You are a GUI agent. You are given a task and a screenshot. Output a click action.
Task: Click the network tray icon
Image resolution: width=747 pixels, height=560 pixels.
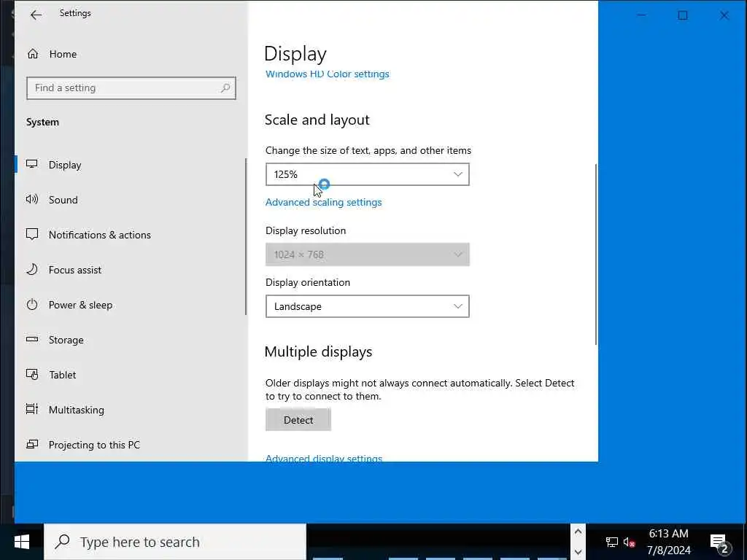[x=612, y=542]
